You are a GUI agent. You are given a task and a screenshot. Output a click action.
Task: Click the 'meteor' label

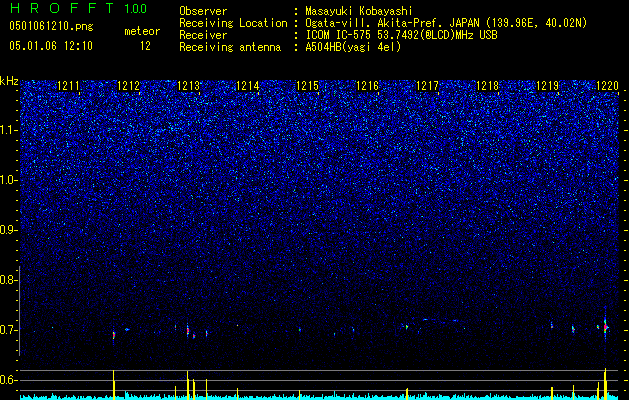142,31
